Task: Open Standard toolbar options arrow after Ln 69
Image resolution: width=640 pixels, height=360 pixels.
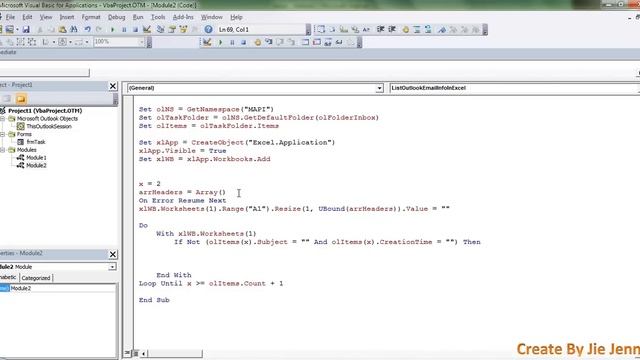Action: pos(308,29)
